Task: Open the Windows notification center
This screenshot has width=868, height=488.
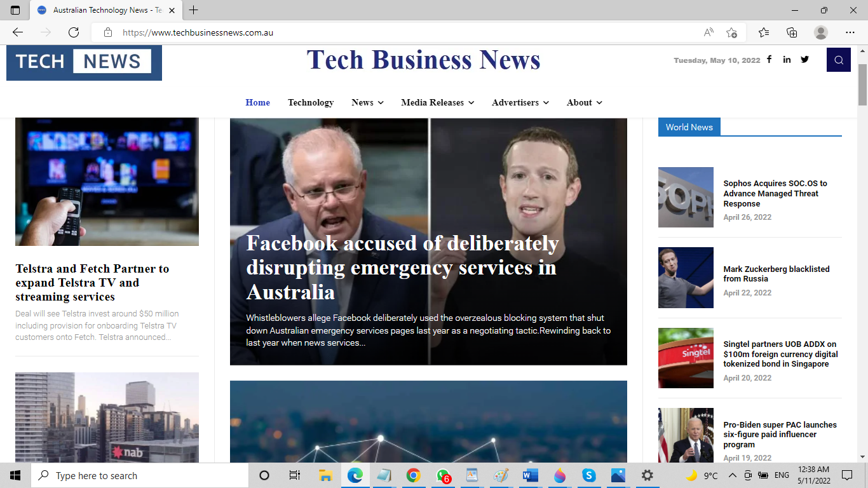Action: coord(846,475)
